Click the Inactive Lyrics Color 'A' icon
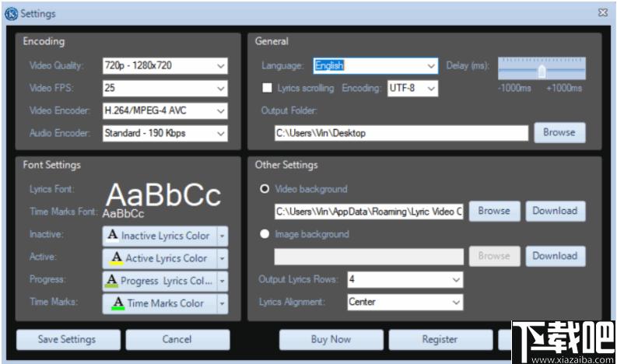The image size is (617, 364). [113, 235]
